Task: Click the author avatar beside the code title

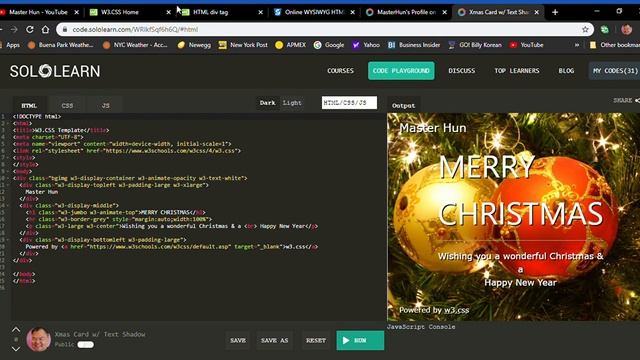Action: pyautogui.click(x=39, y=339)
